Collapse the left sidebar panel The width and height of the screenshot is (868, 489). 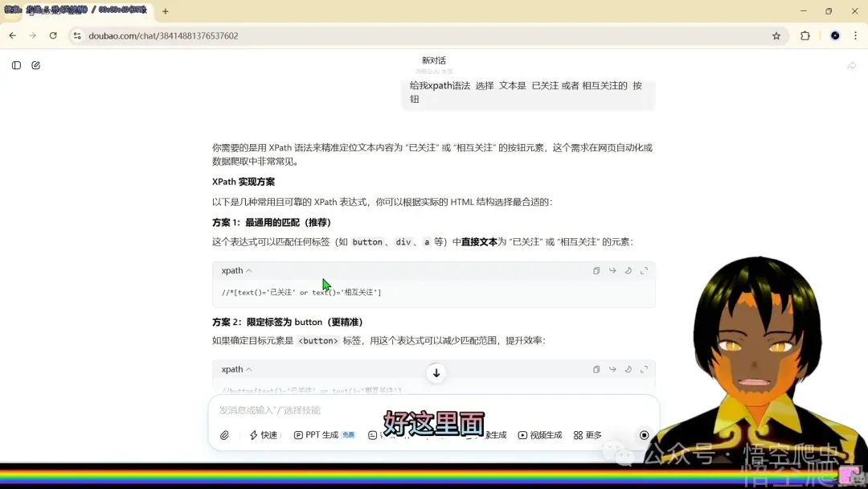[16, 65]
